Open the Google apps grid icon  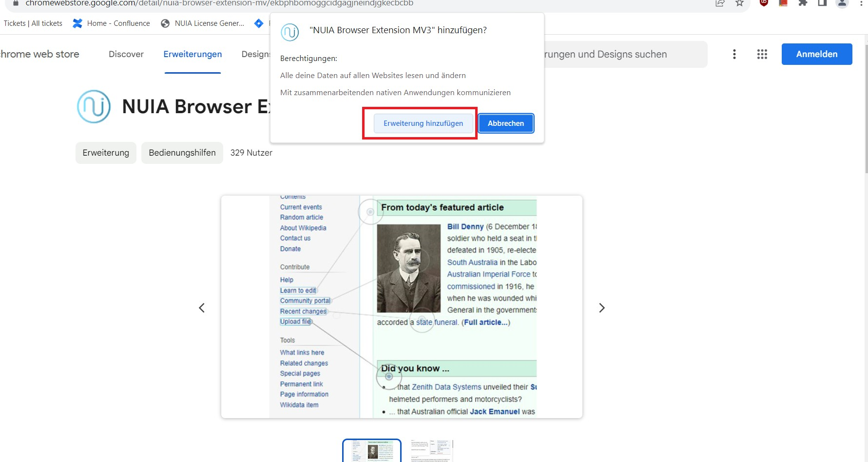(x=762, y=54)
